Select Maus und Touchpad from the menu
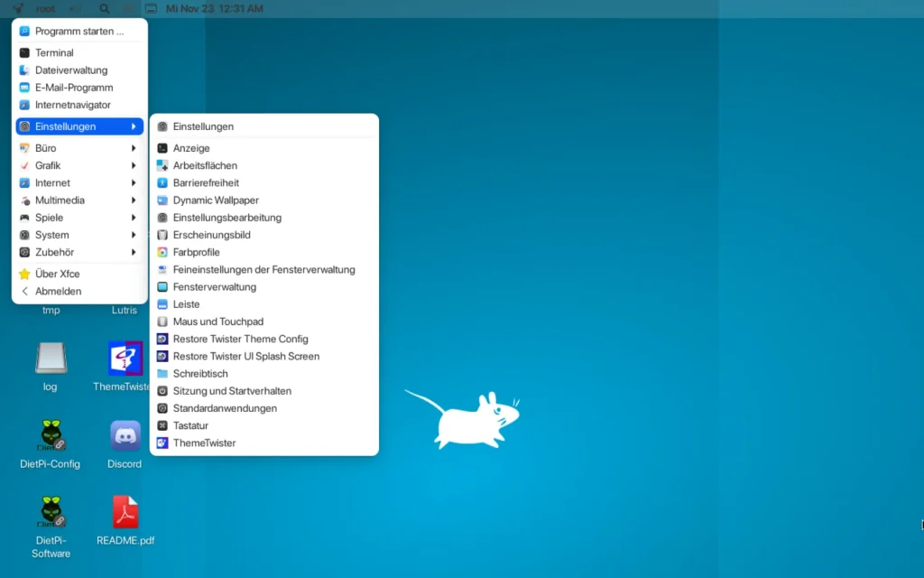The image size is (924, 578). (x=217, y=322)
